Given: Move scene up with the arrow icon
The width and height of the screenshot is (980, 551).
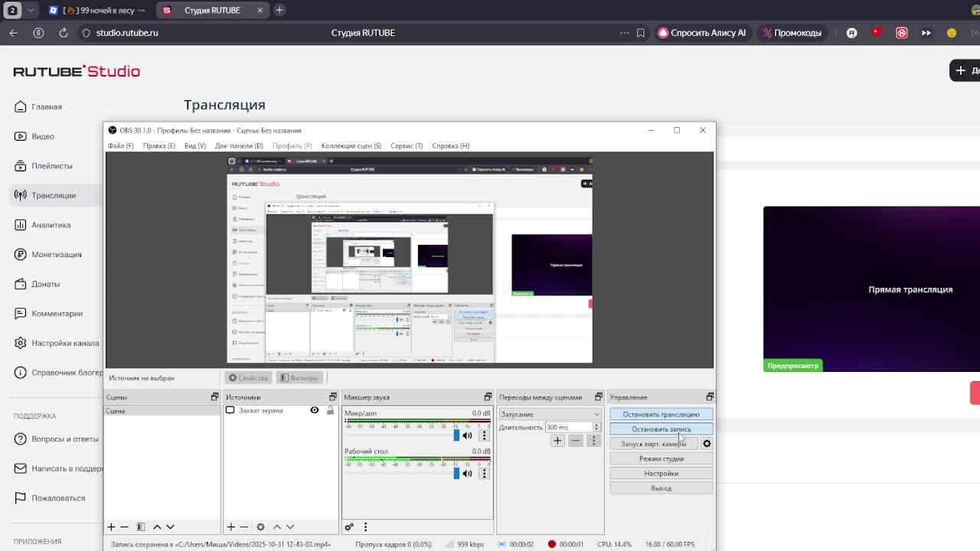Looking at the screenshot, I should click(x=157, y=527).
